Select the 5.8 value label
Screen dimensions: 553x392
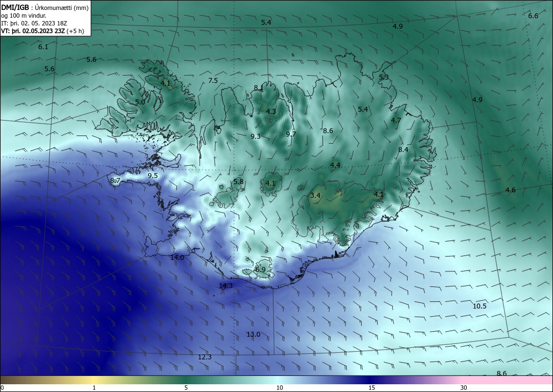point(238,182)
